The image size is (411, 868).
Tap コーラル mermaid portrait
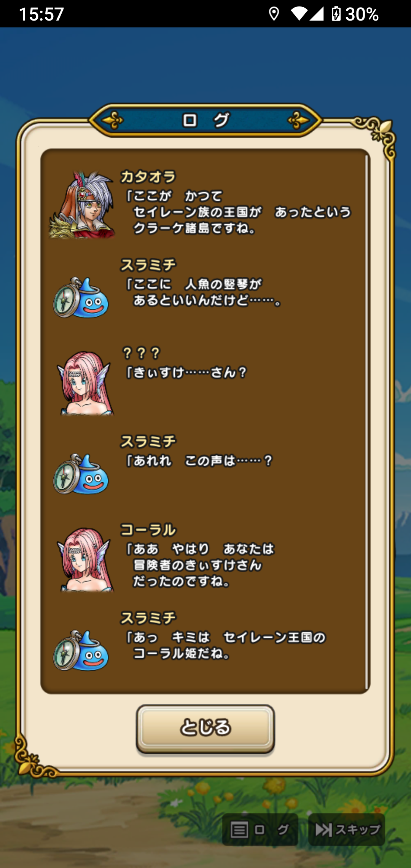click(85, 560)
